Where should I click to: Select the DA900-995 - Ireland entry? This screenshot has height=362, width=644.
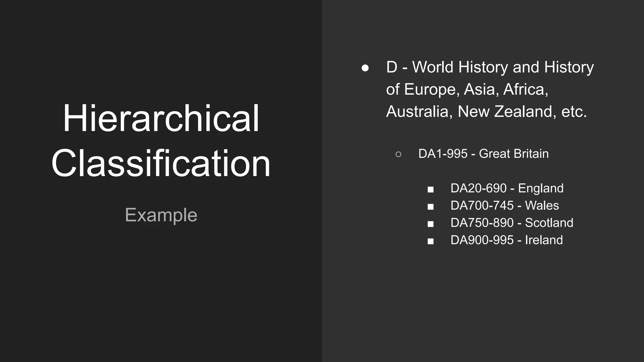[506, 240]
